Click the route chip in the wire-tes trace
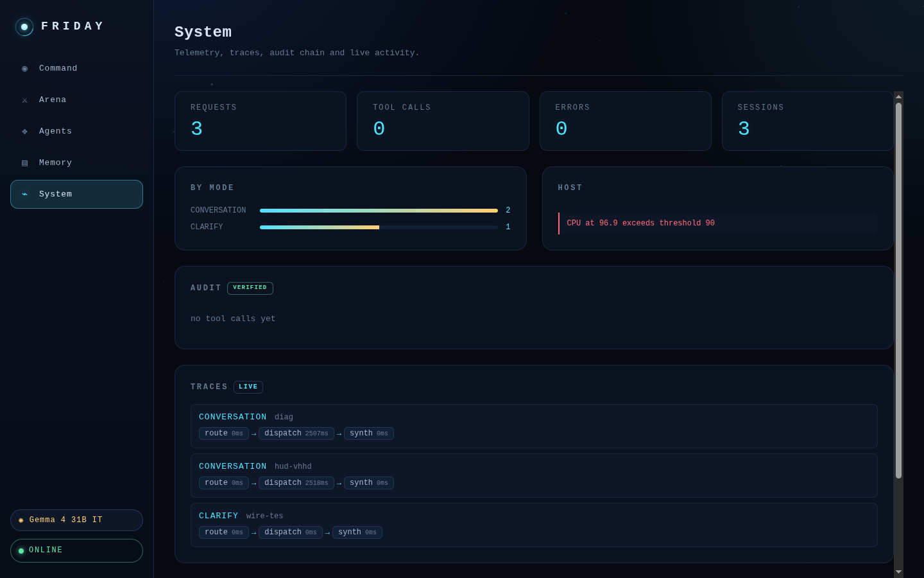Screen dimensions: 924x578 coord(224,532)
